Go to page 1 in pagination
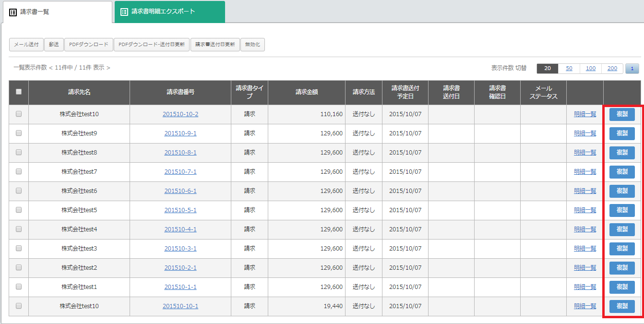Image resolution: width=644 pixels, height=324 pixels. pyautogui.click(x=632, y=69)
